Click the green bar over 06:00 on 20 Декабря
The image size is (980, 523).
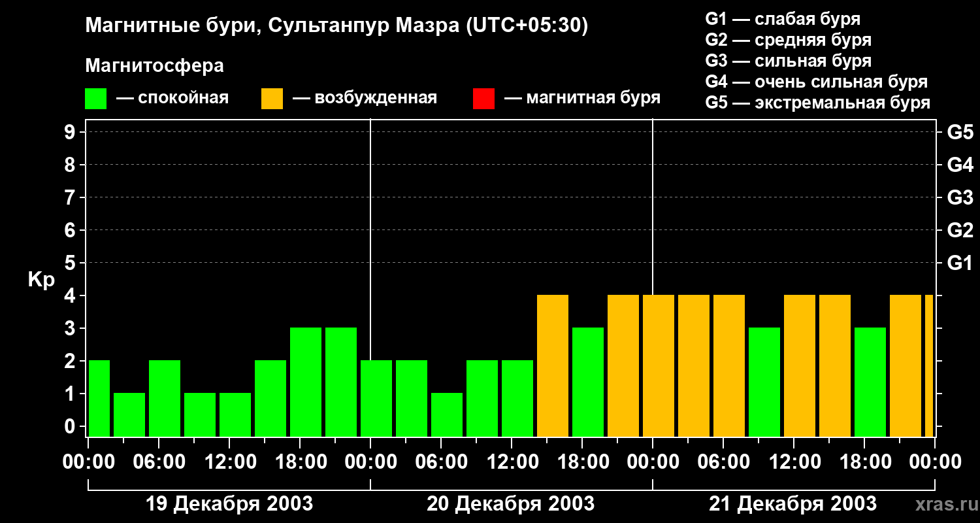[x=447, y=414]
